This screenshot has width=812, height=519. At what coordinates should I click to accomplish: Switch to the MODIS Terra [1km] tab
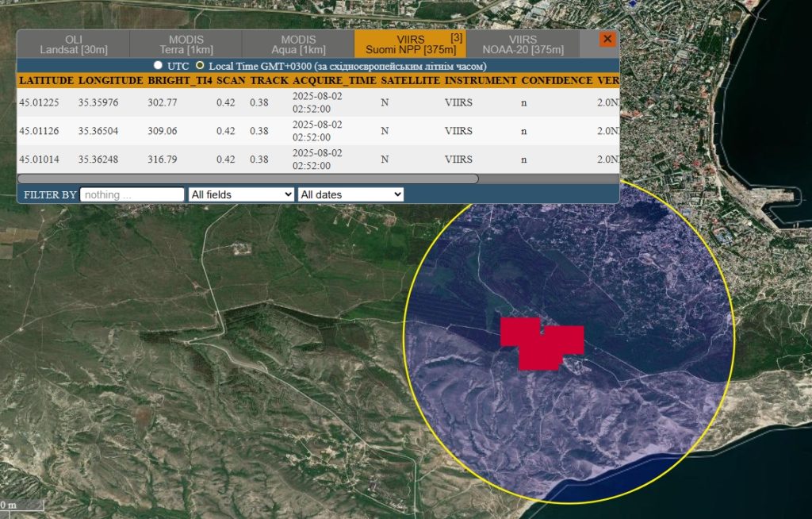point(186,44)
